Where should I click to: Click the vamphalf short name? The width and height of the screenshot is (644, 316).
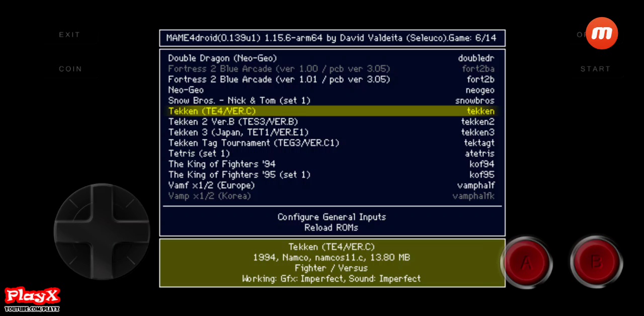coord(476,185)
